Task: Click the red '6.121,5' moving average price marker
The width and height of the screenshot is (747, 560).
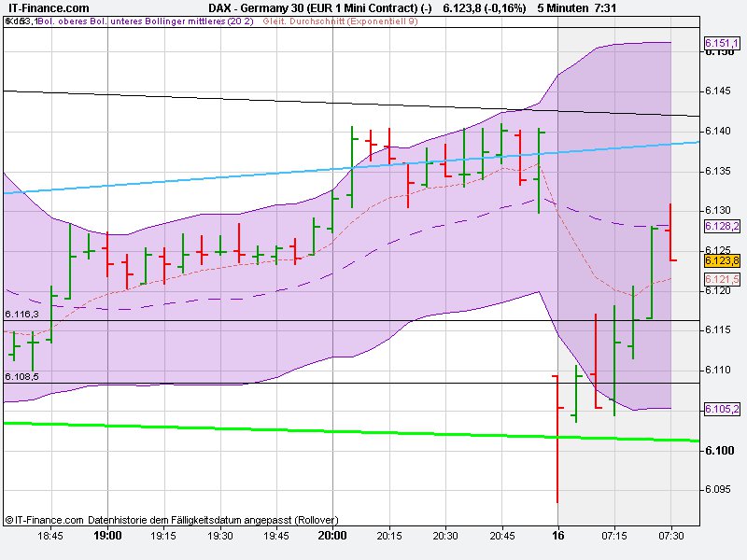Action: [721, 279]
